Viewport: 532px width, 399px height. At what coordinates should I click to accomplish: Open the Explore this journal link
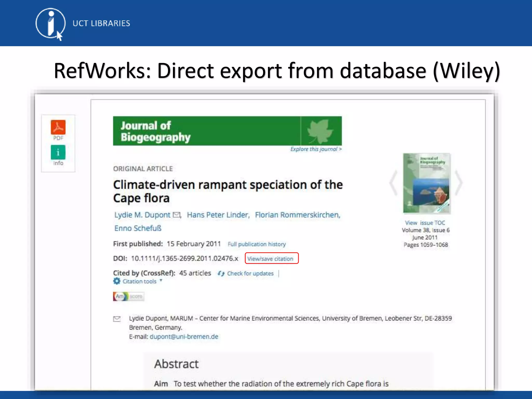[x=316, y=149]
